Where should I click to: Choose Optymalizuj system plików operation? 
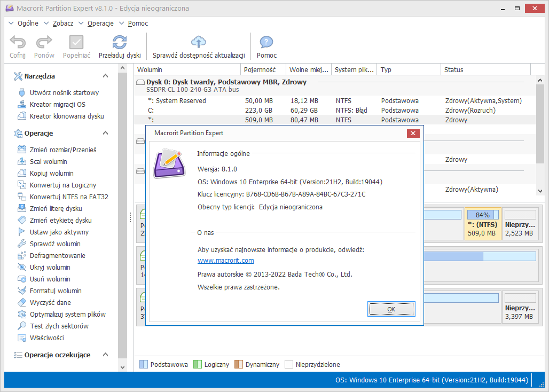tap(68, 315)
